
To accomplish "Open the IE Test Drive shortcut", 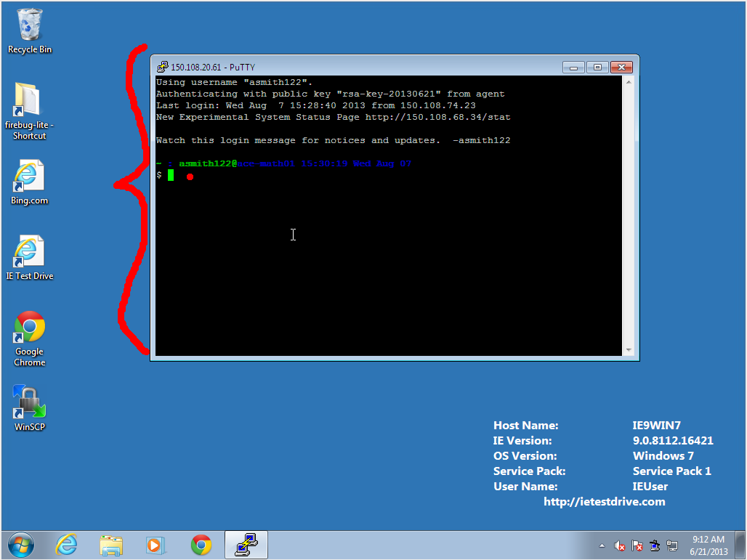I will pyautogui.click(x=29, y=251).
